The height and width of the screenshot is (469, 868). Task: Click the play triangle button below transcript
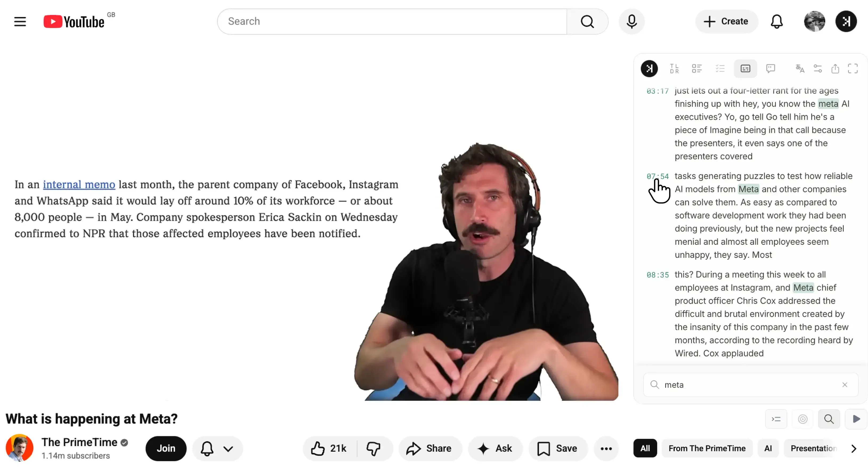856,419
